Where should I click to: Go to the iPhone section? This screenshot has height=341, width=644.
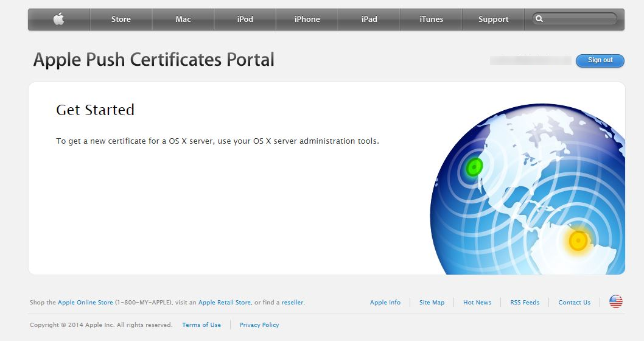(x=307, y=19)
